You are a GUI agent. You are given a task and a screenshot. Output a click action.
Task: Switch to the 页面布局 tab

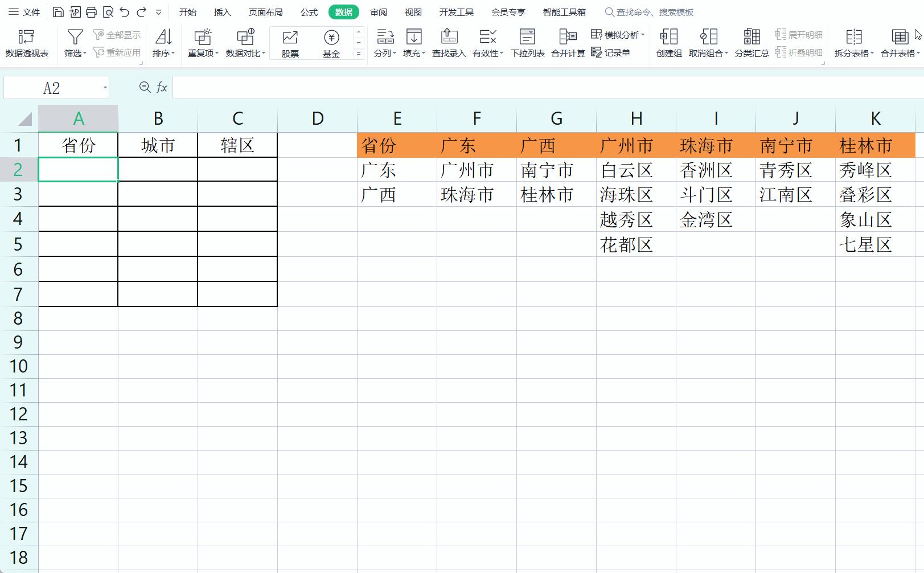click(x=265, y=12)
